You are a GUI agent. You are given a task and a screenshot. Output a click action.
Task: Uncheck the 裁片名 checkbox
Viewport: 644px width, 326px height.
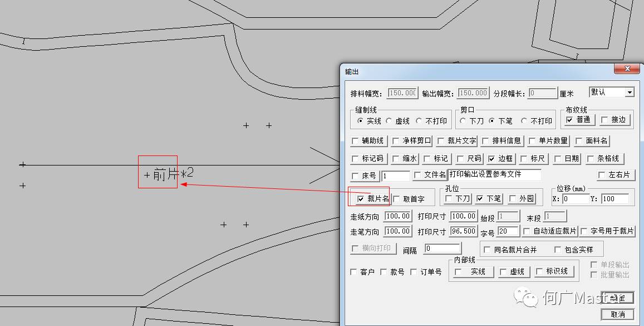tap(361, 199)
